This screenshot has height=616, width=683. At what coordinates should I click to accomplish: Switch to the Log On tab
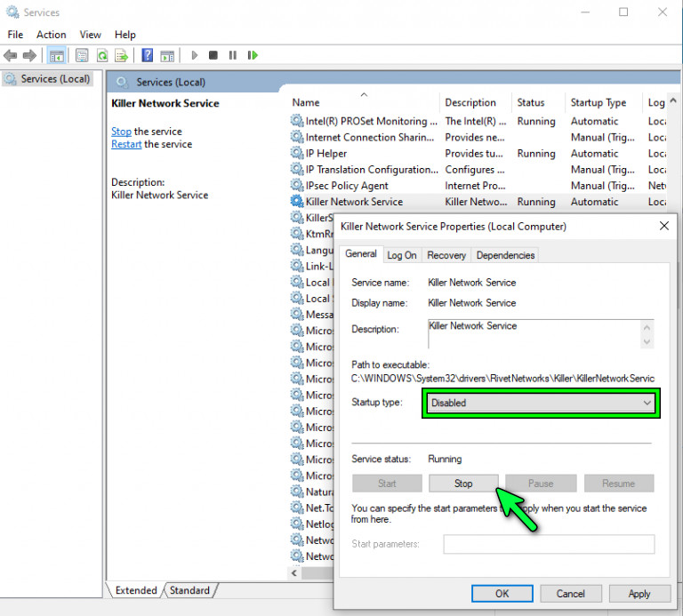402,255
